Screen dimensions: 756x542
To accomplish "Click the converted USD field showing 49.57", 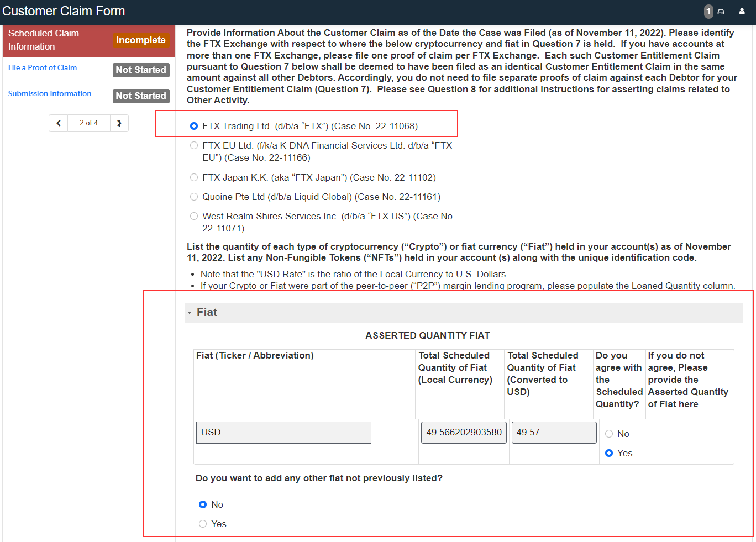I will 554,433.
